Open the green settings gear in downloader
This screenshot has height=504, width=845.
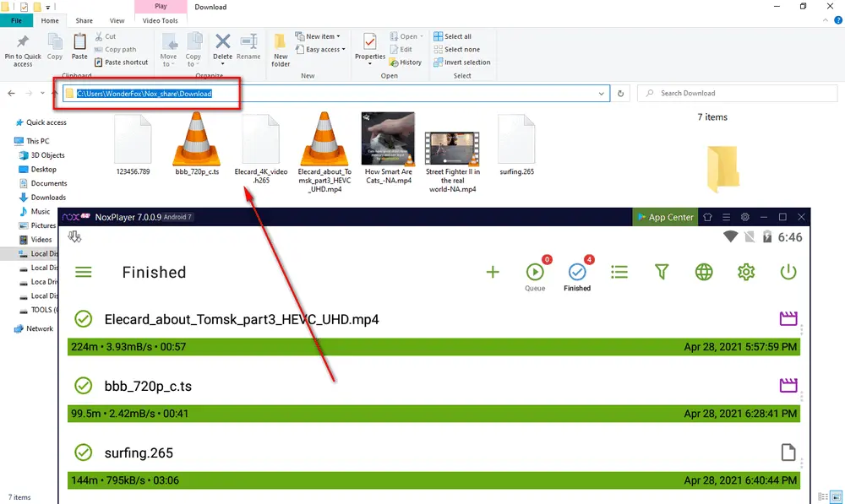click(x=746, y=272)
